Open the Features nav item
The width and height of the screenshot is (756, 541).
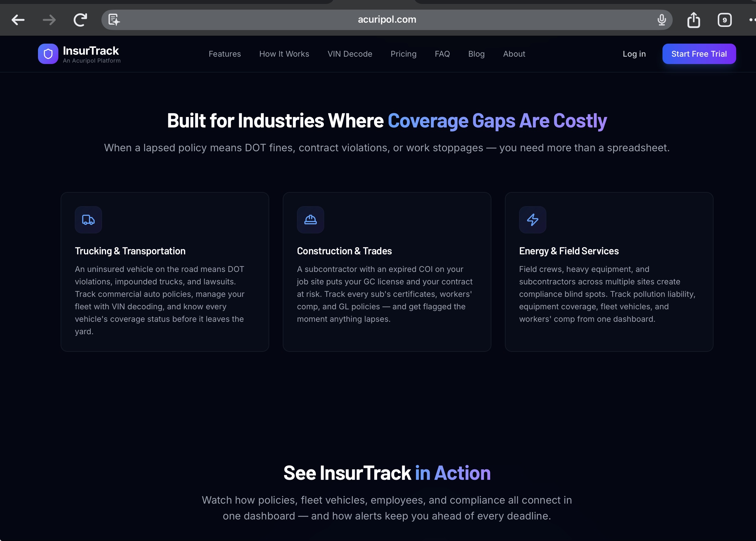tap(225, 54)
